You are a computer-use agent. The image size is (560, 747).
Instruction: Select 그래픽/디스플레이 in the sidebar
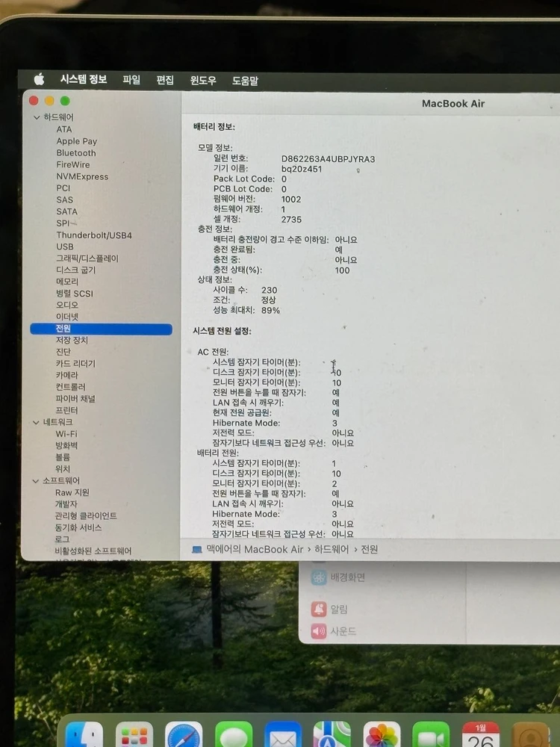click(x=87, y=258)
